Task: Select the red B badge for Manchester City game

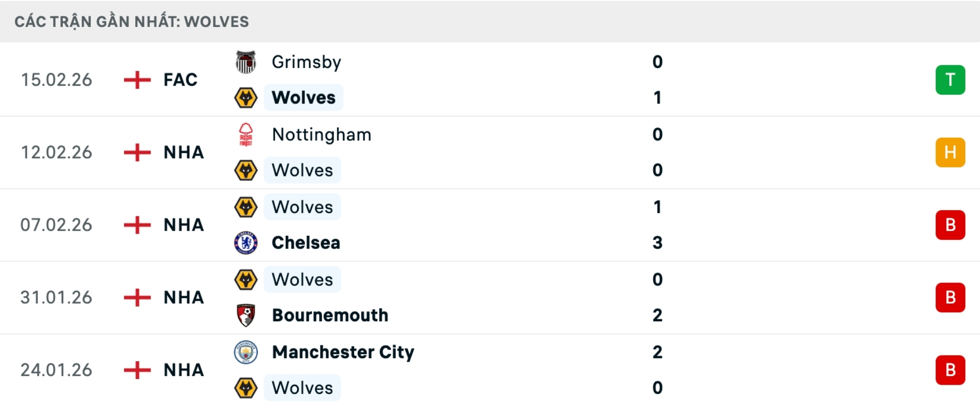Action: (950, 370)
